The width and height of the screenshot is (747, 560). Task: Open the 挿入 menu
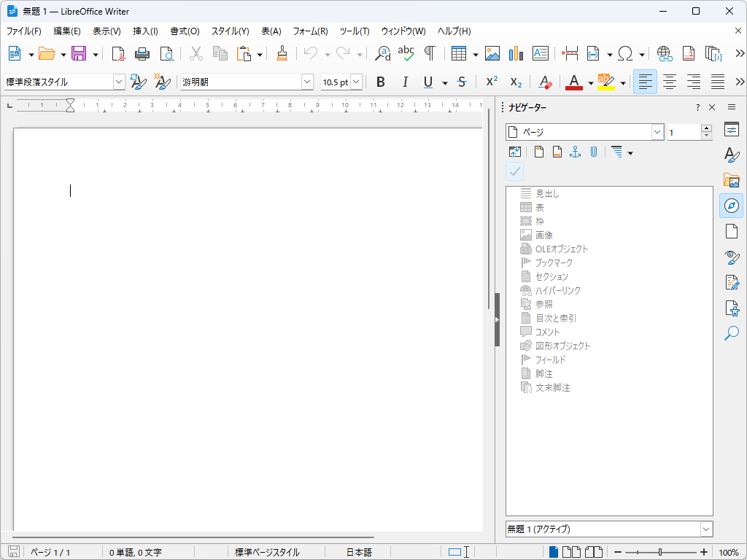coord(144,31)
